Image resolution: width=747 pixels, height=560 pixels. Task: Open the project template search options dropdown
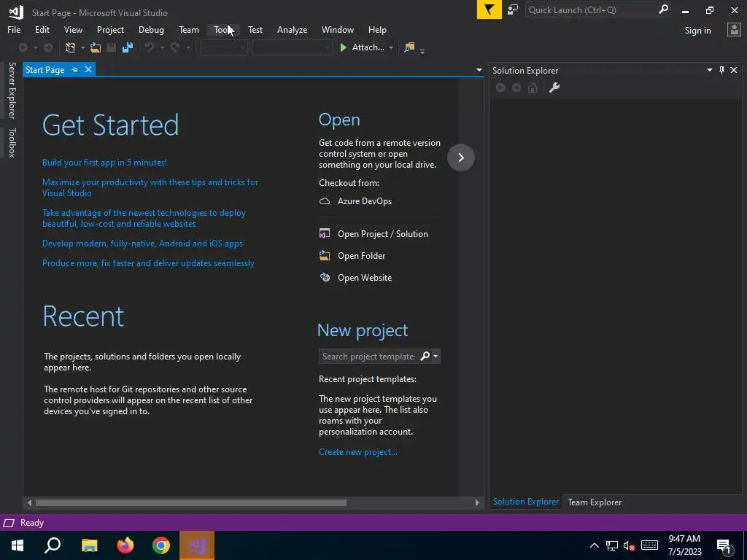[436, 356]
